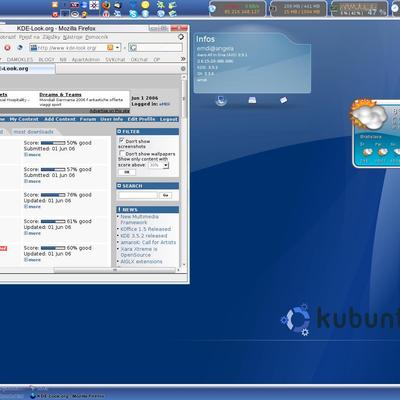The width and height of the screenshot is (400, 400).
Task: Click the score bar for 50% good entry
Action: [53, 143]
